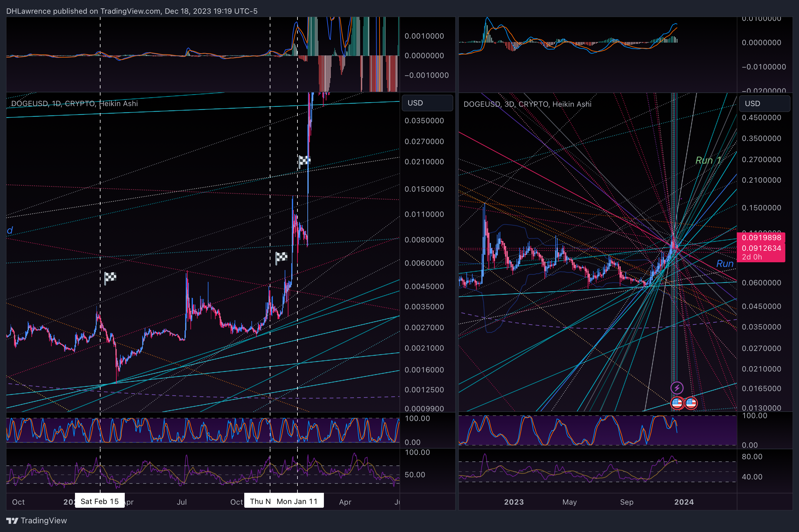This screenshot has width=799, height=532.
Task: Click the 0.0110000 price axis value
Action: [424, 214]
